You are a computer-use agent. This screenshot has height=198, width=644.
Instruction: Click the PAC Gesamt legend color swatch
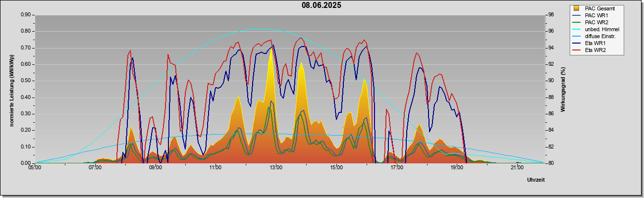point(577,8)
